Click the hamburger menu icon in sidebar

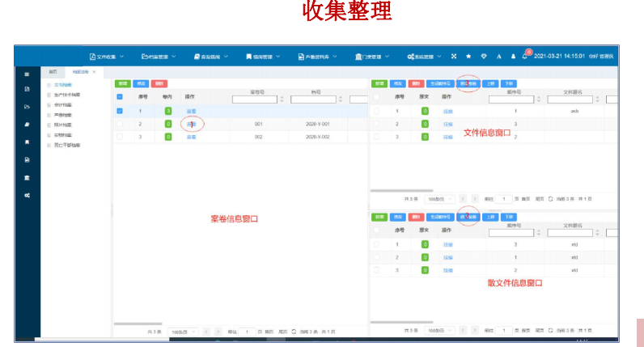click(x=26, y=74)
